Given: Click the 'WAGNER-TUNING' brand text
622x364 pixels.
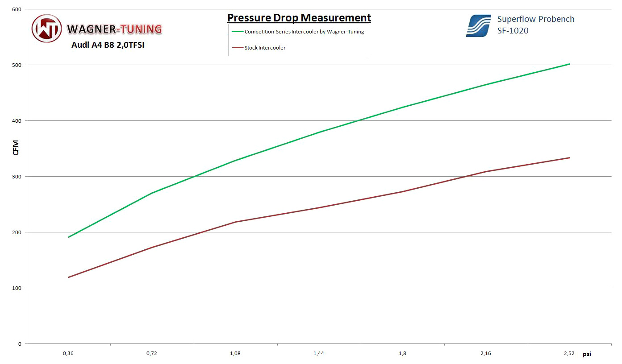Looking at the screenshot, I should coord(114,29).
